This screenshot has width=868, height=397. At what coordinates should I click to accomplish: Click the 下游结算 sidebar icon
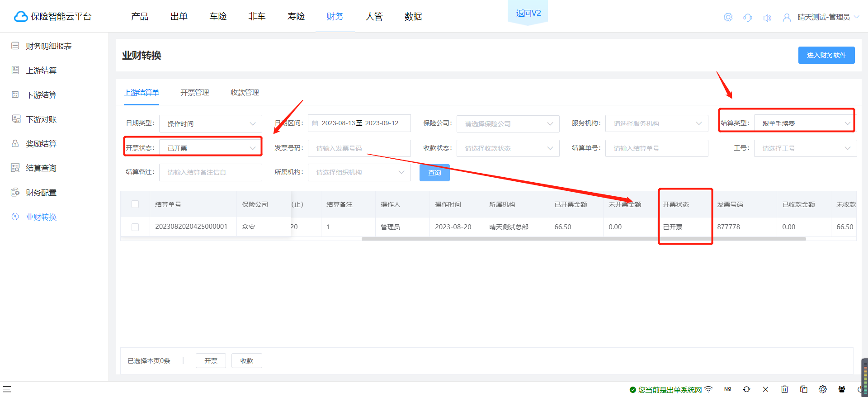click(x=15, y=95)
